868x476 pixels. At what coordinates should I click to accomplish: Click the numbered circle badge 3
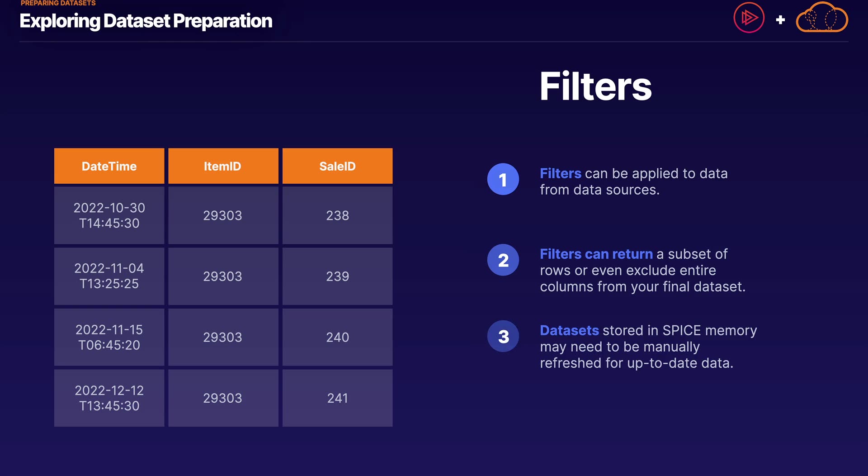[x=503, y=336]
